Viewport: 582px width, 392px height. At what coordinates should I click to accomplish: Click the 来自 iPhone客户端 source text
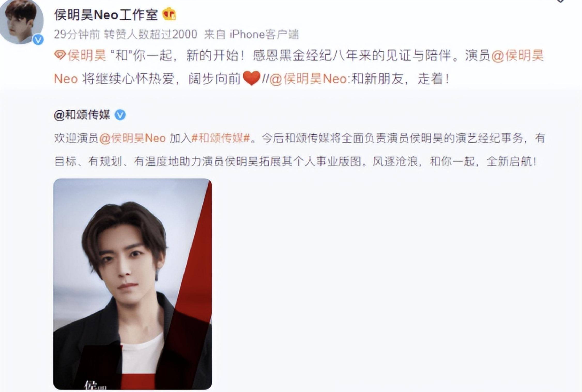pyautogui.click(x=251, y=34)
